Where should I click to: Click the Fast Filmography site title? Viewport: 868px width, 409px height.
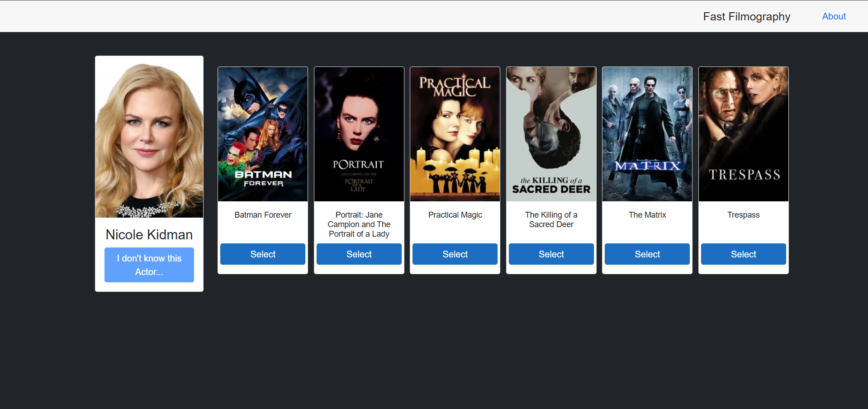tap(747, 17)
